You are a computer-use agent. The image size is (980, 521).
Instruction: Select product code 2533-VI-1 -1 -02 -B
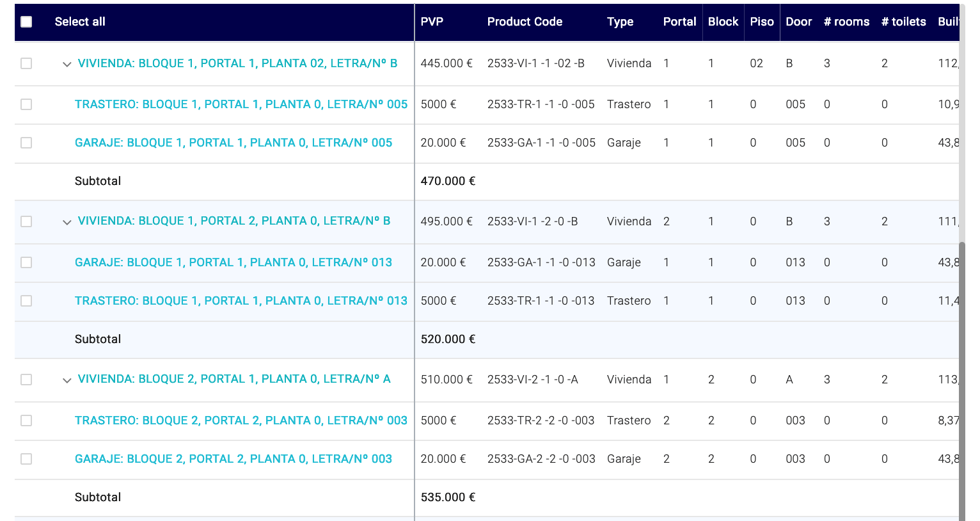pyautogui.click(x=536, y=63)
